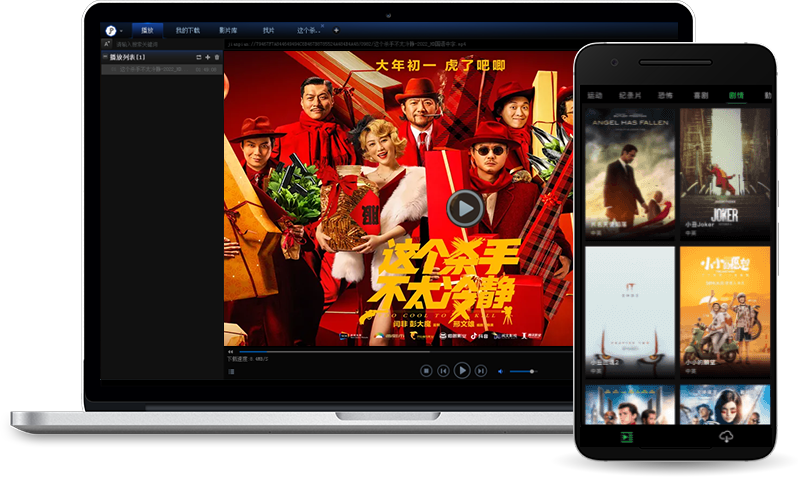Screen dimensions: 798x480
Task: Click the large play overlay on video
Action: coord(465,208)
